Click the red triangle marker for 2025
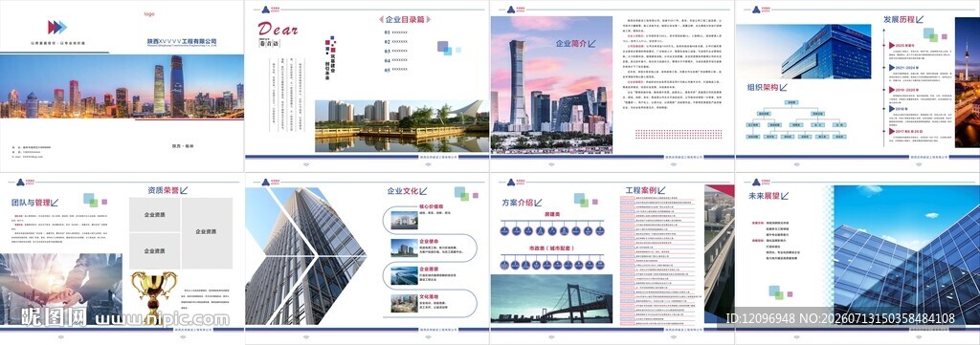The width and height of the screenshot is (980, 345). (x=891, y=46)
